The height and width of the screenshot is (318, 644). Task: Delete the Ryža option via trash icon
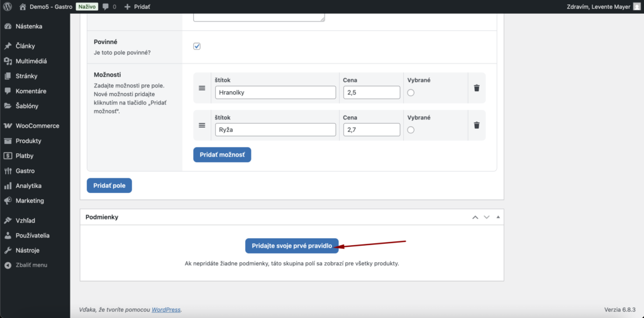coord(477,126)
